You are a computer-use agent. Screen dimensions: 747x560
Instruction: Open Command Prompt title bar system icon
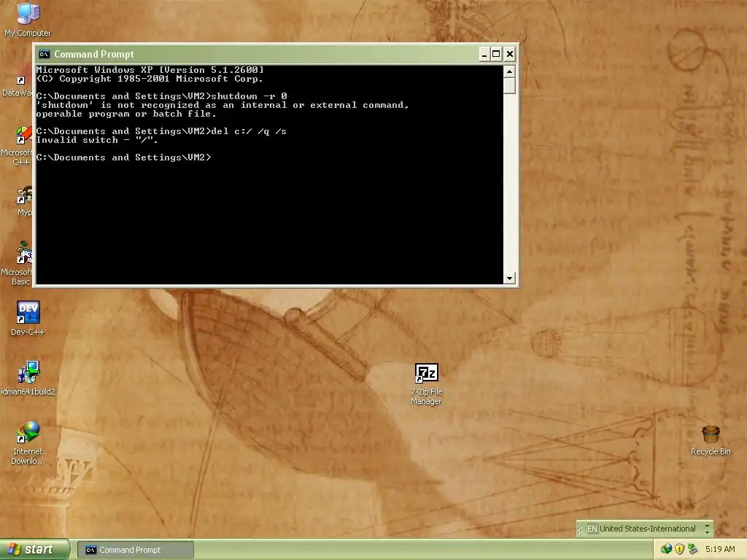click(x=44, y=54)
